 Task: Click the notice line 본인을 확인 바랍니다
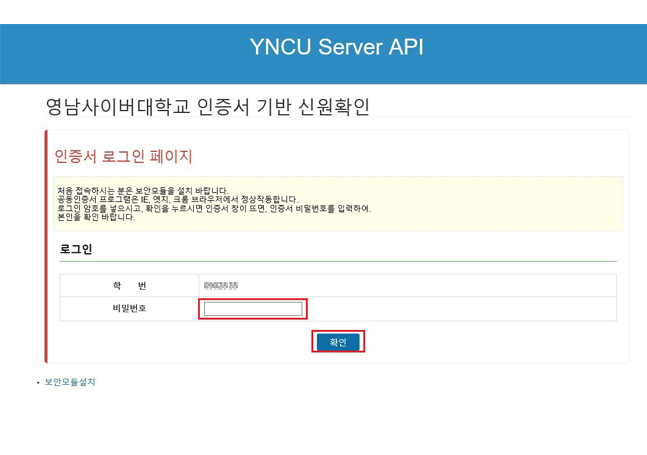(x=96, y=217)
